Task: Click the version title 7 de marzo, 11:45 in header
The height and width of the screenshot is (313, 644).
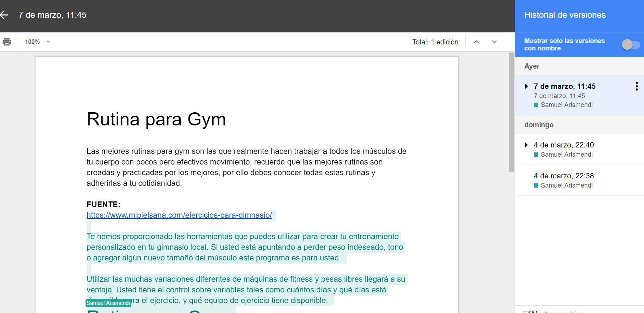Action: [53, 15]
